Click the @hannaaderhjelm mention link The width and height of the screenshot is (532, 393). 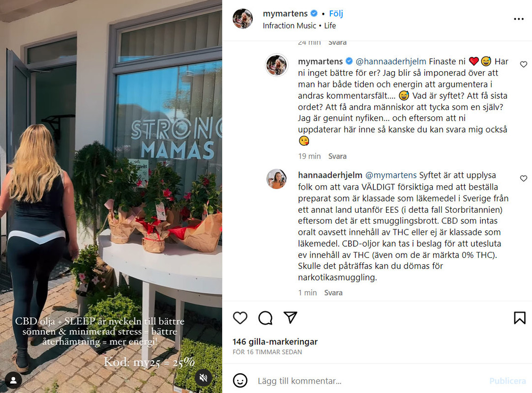pyautogui.click(x=391, y=61)
